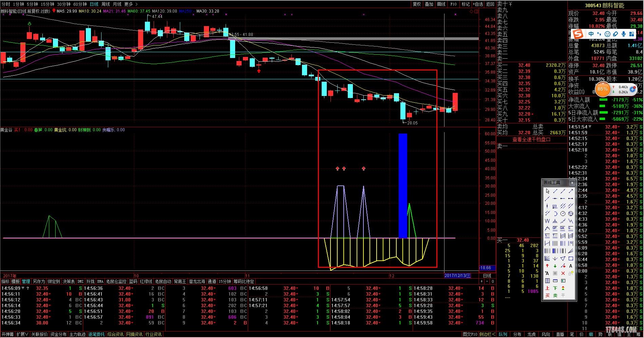The width and height of the screenshot is (644, 338).
Task: Expand the 更多 timeframe menu
Action: coord(131,4)
